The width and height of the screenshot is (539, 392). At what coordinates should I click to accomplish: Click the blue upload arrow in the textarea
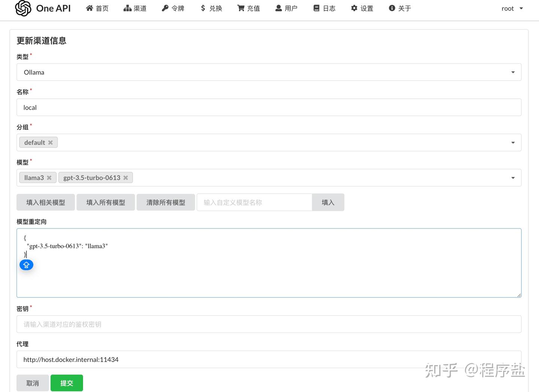click(26, 264)
